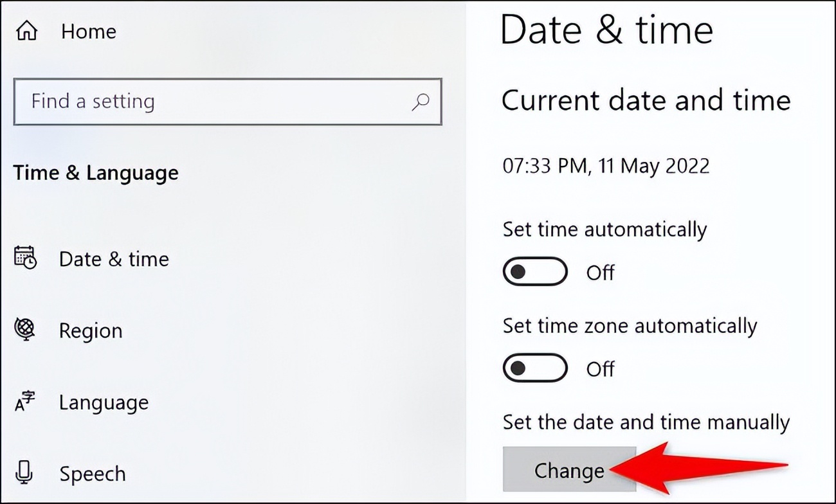Open the Region settings page

(91, 330)
